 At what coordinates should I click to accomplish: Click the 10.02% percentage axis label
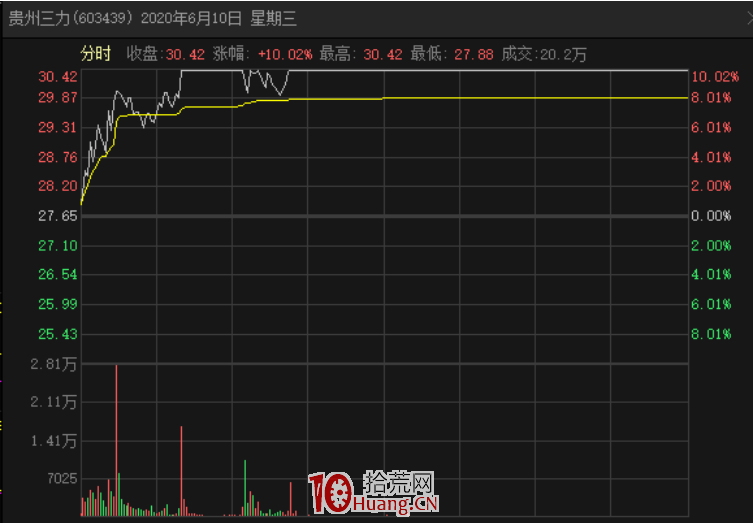point(715,76)
